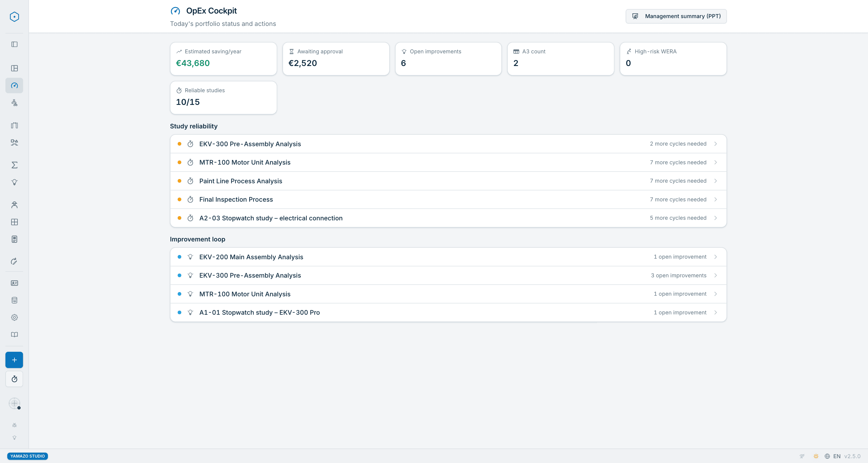This screenshot has width=868, height=463.
Task: Click the bug report icon
Action: [14, 425]
